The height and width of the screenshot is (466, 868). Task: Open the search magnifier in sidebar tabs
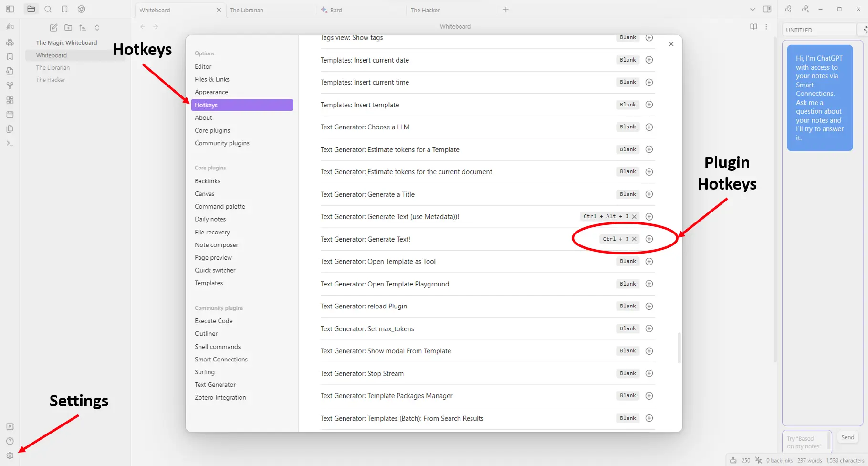48,9
